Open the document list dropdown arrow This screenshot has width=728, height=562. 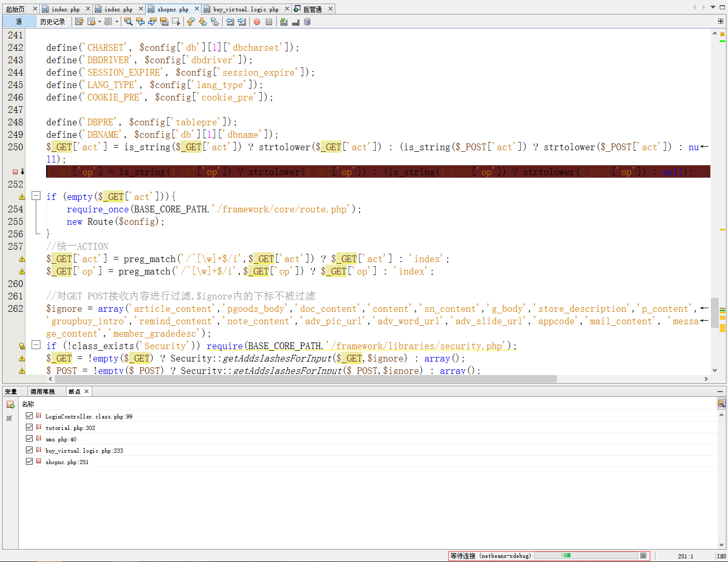713,7
